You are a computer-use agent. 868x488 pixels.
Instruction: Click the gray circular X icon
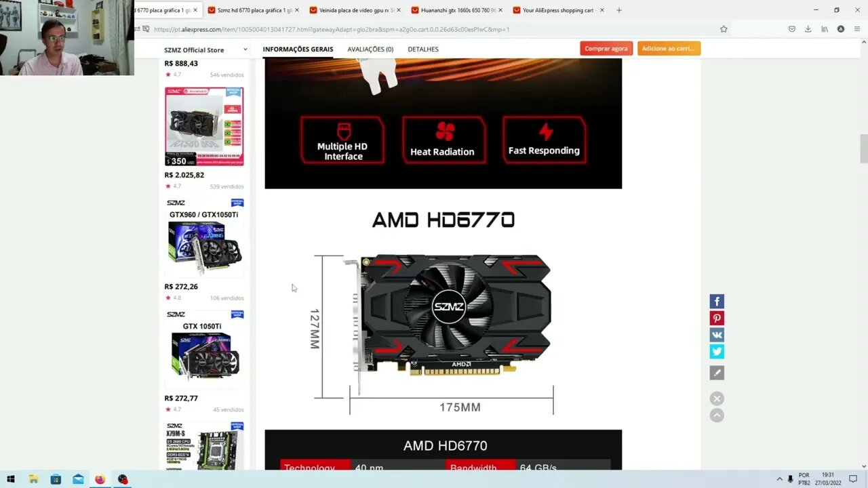717,399
